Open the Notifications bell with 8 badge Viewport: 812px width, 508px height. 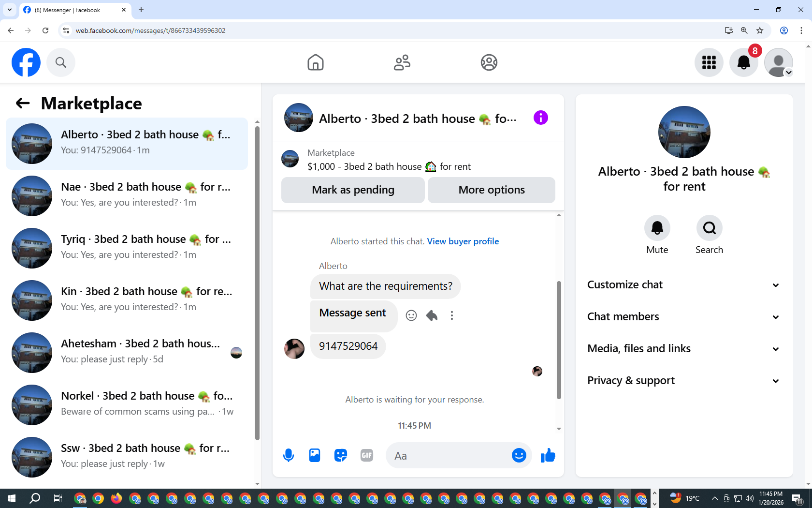click(744, 62)
